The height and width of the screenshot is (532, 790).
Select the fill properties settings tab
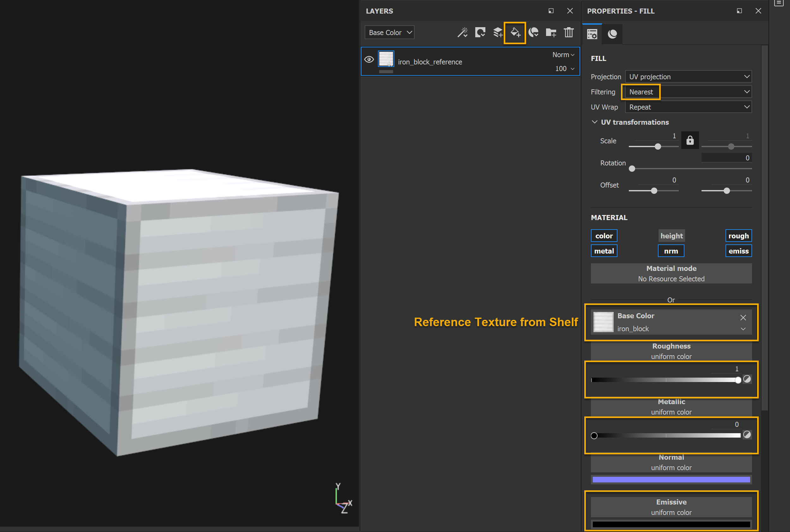coord(592,34)
